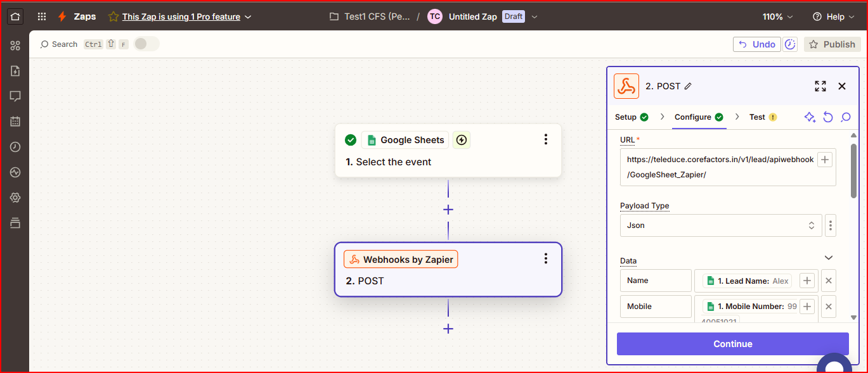Click the Search button in toolbar
This screenshot has width=868, height=373.
pos(58,44)
